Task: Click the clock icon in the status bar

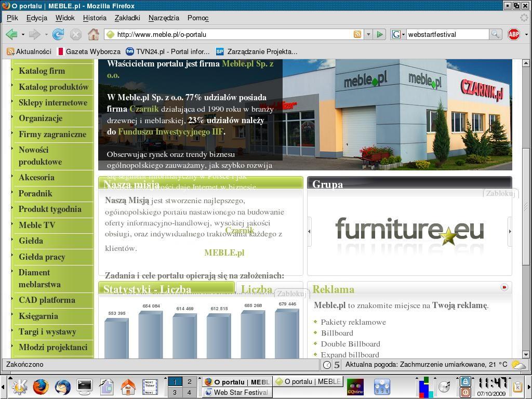Action: [327, 365]
